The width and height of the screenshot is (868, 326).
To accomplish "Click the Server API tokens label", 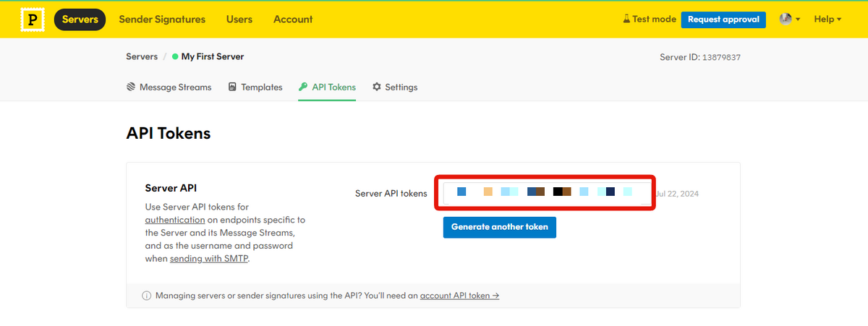I will point(391,194).
